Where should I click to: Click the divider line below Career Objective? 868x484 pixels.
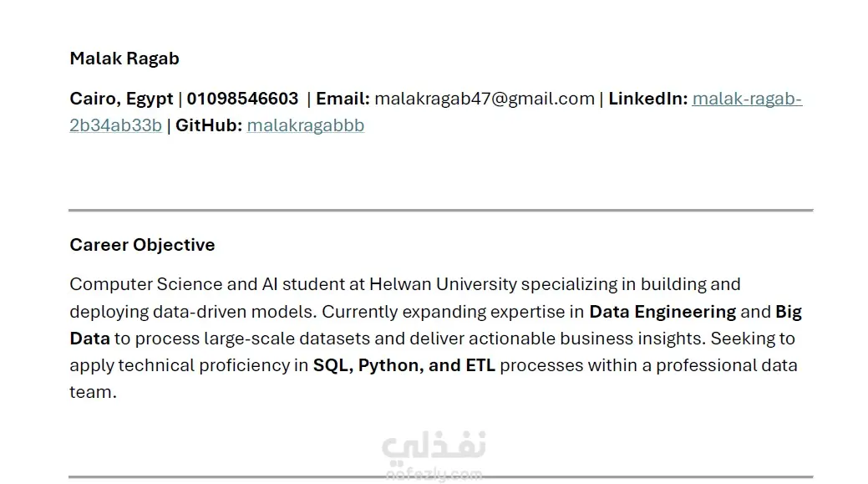(x=440, y=476)
